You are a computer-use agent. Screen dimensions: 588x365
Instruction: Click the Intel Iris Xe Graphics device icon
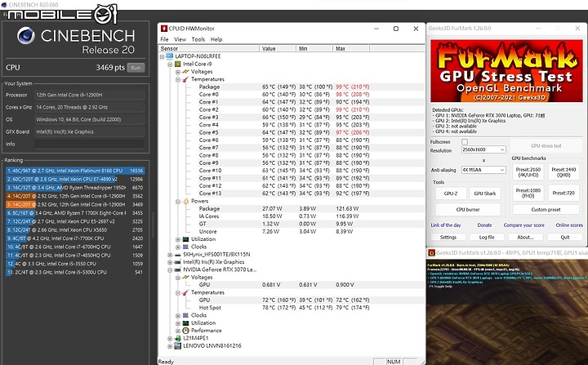pyautogui.click(x=178, y=262)
